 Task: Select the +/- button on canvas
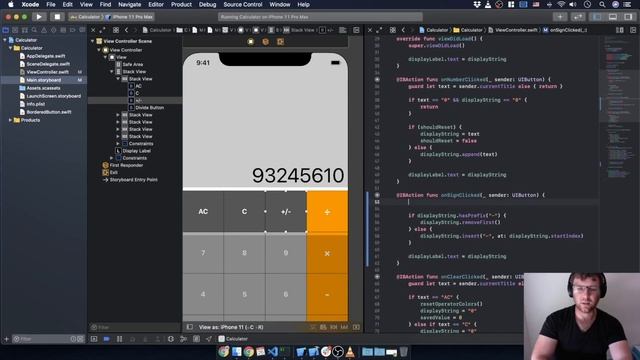click(286, 211)
